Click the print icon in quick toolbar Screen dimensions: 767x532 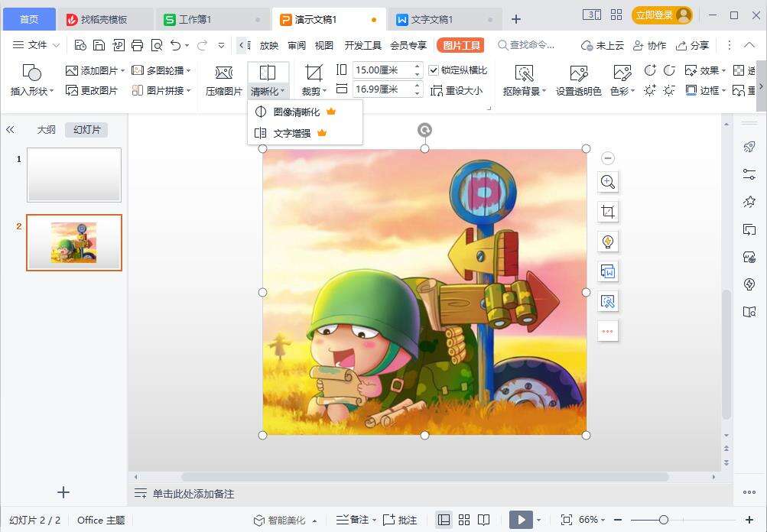(x=138, y=45)
